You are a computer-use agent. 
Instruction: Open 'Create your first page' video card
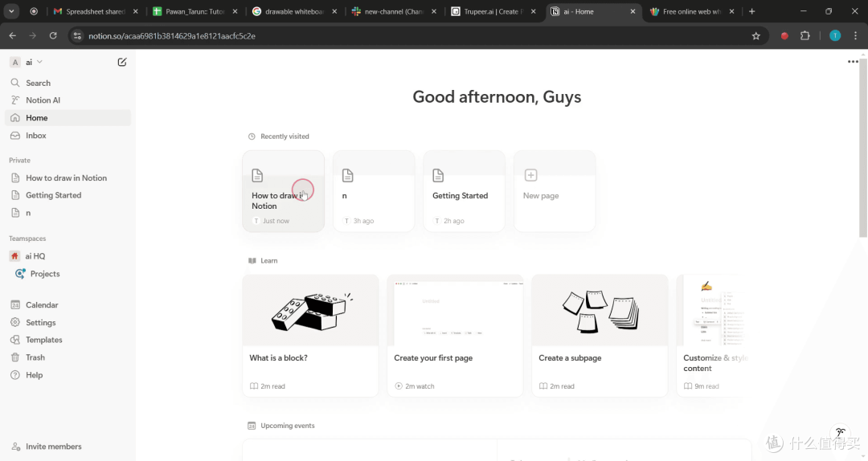click(x=455, y=336)
